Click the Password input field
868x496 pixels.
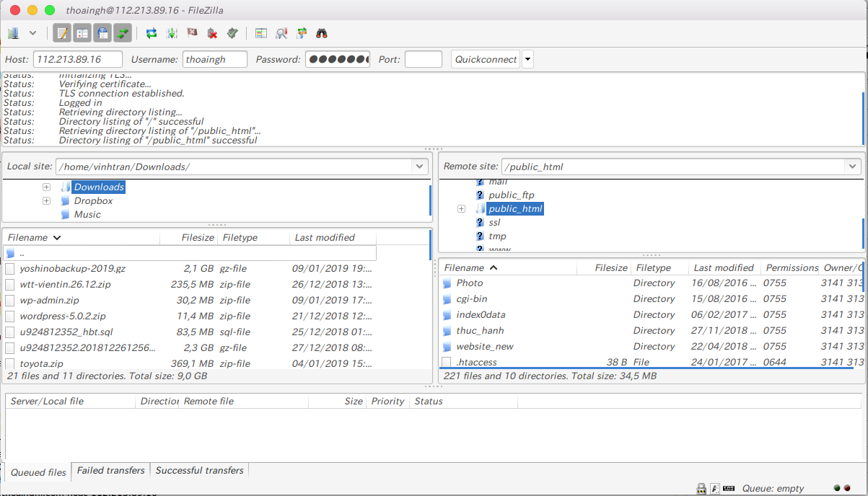click(338, 59)
